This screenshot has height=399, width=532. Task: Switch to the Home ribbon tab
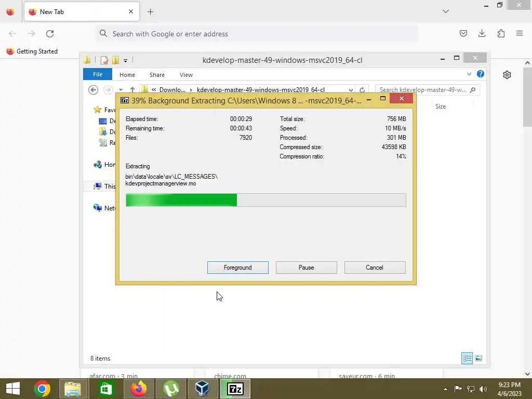coord(127,75)
